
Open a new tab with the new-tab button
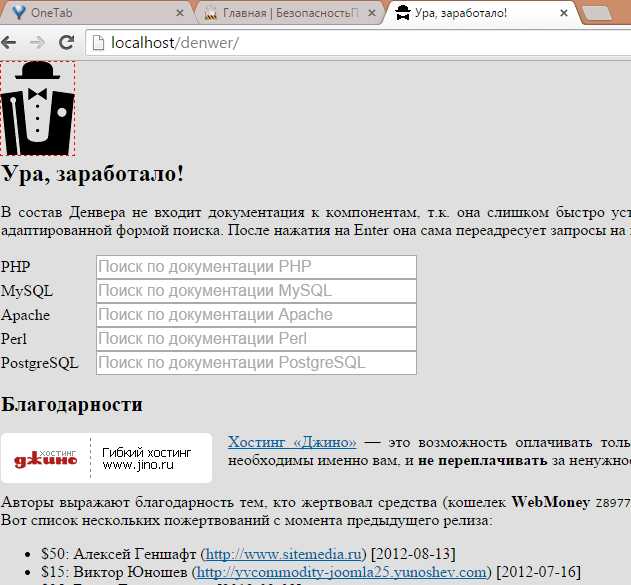[597, 14]
